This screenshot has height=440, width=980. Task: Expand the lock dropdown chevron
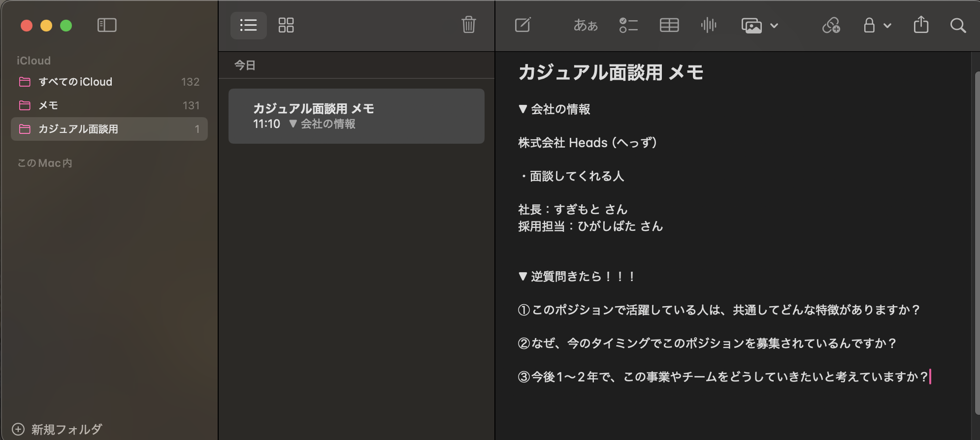point(887,26)
